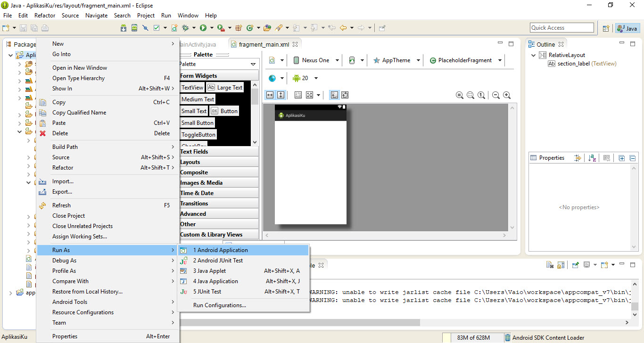Screen dimensions: 644x343
Task: Click Clear Console icon in console toolbar
Action: 550,265
